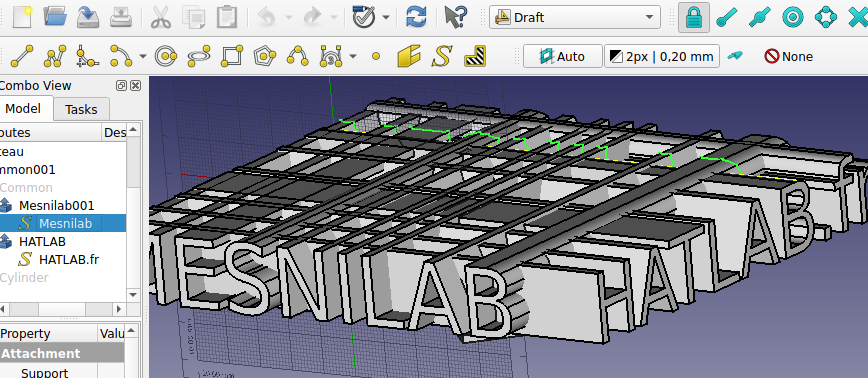The width and height of the screenshot is (868, 378).
Task: Click the Auto working plane button
Action: (563, 56)
